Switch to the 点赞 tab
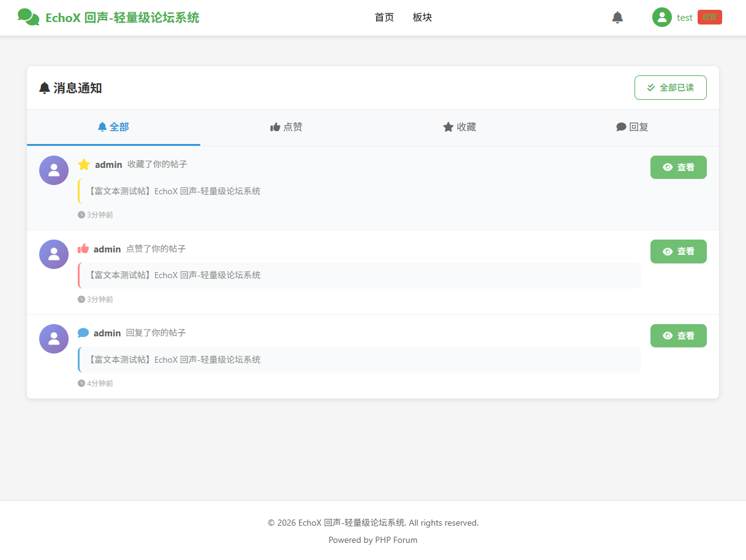746x560 pixels. pyautogui.click(x=286, y=127)
